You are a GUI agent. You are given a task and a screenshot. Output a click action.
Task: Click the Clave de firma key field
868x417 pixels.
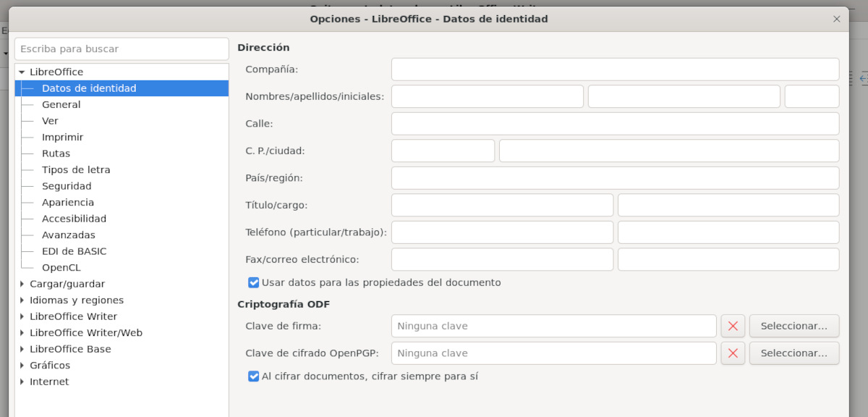coord(554,326)
